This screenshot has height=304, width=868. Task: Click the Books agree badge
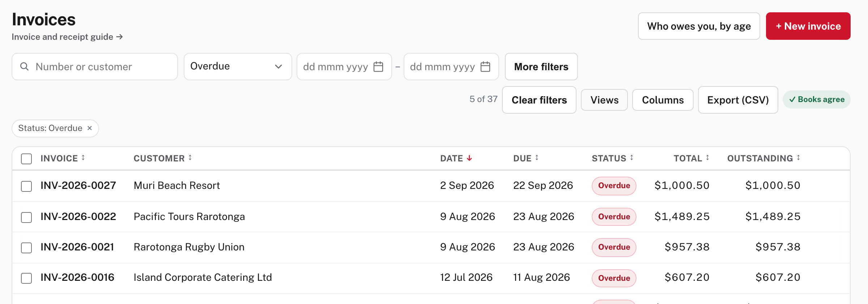coord(817,100)
